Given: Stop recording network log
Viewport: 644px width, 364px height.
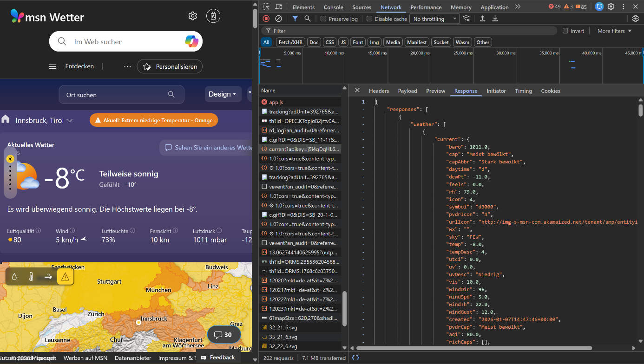Looking at the screenshot, I should (266, 19).
